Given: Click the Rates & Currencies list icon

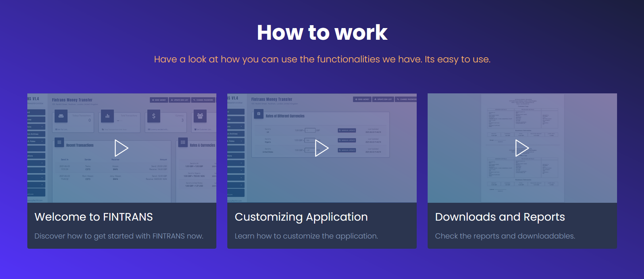Looking at the screenshot, I should (183, 142).
